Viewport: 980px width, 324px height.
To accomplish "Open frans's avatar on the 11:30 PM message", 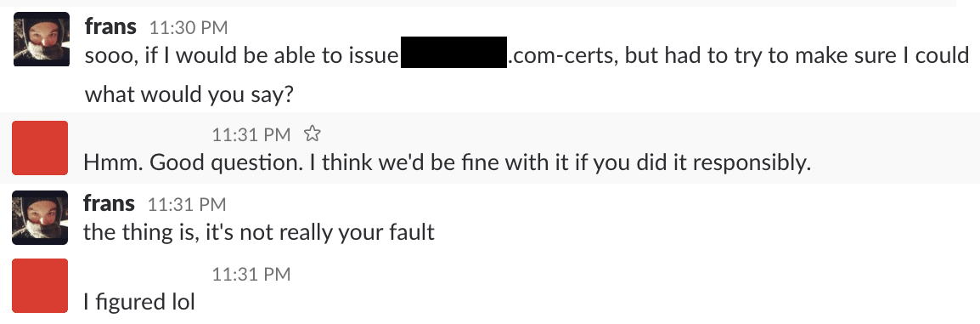I will pos(42,39).
